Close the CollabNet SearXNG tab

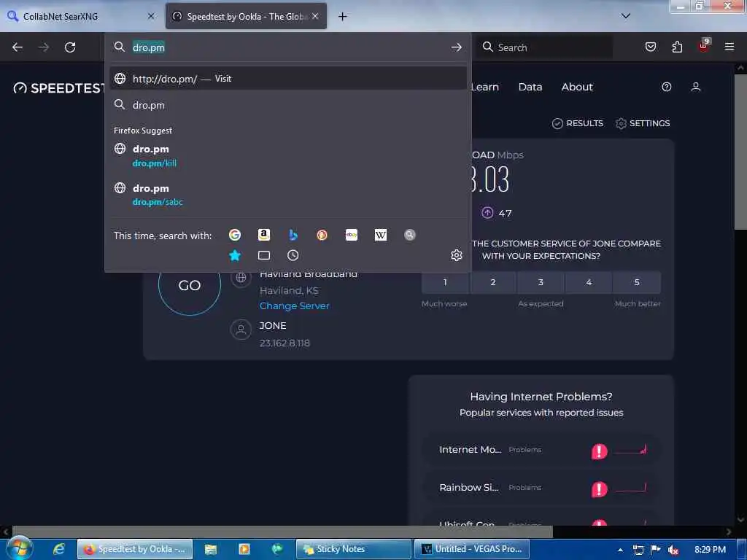pyautogui.click(x=151, y=16)
